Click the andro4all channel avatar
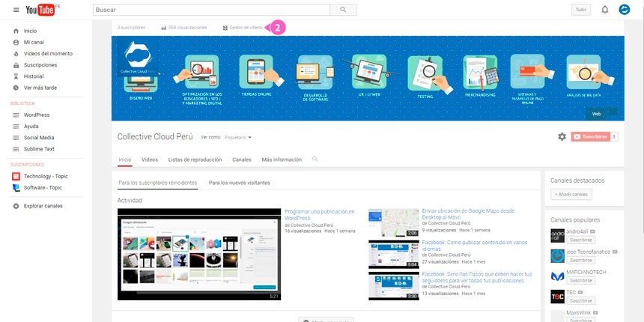The image size is (644, 322). pyautogui.click(x=557, y=236)
